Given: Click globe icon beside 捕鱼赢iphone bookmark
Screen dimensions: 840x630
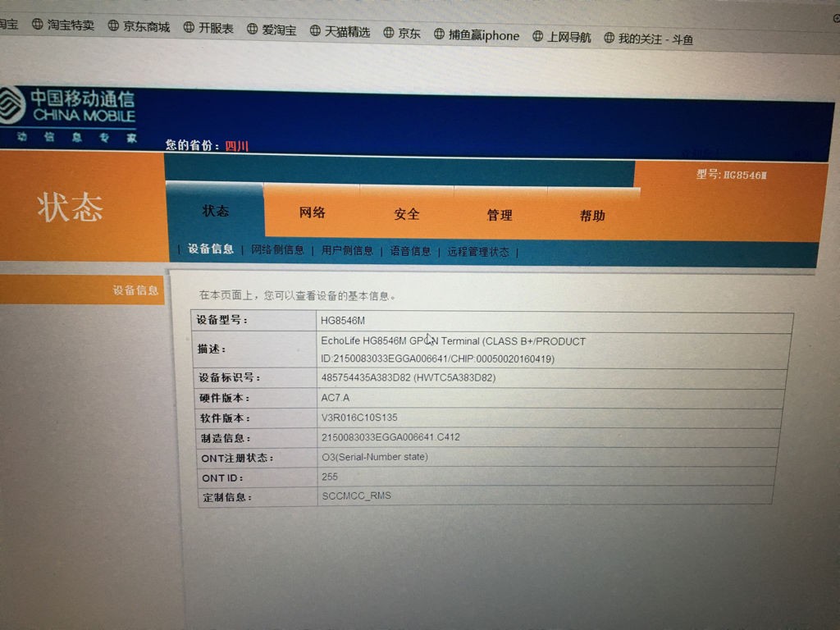Looking at the screenshot, I should point(440,34).
